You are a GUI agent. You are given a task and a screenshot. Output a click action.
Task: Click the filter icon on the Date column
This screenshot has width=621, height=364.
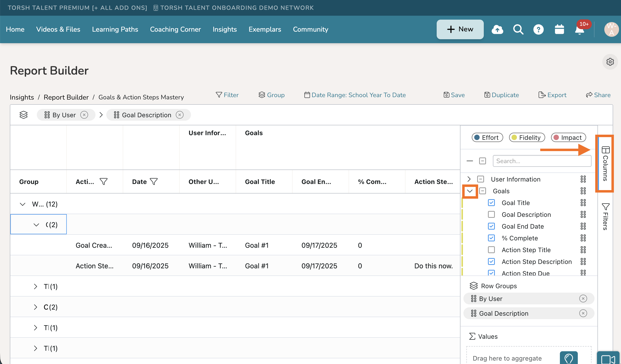tap(154, 182)
